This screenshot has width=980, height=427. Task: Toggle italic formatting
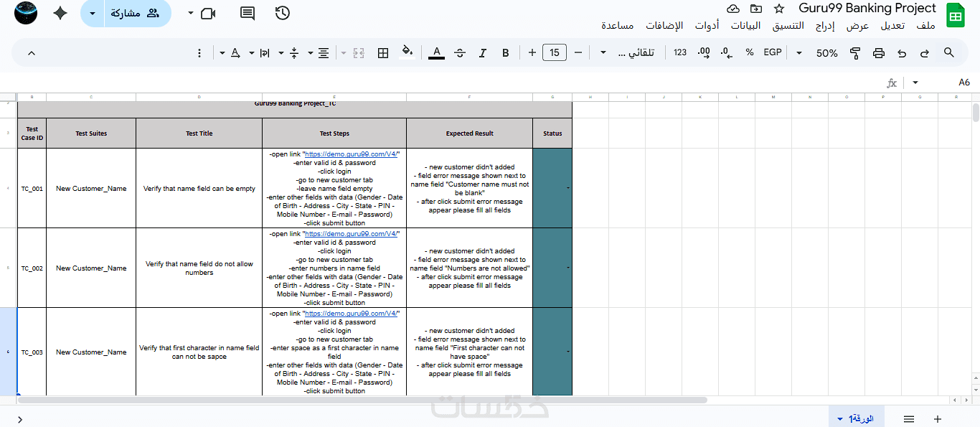(x=483, y=52)
